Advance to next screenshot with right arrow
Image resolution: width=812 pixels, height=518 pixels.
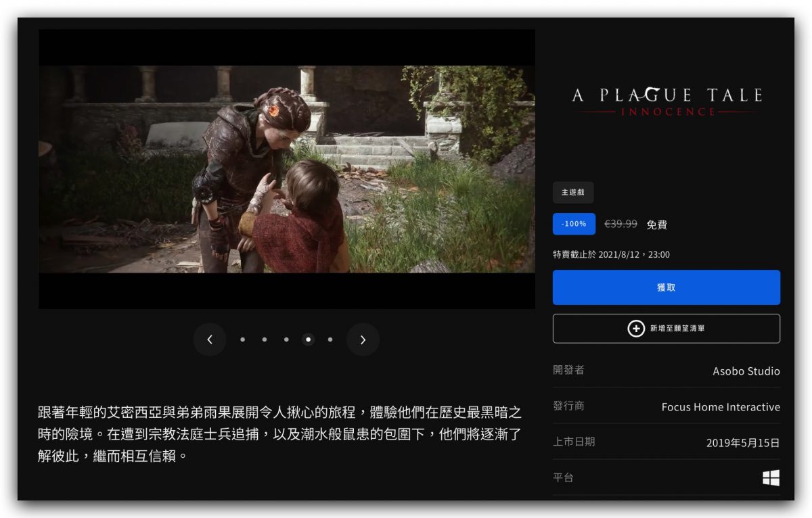tap(363, 339)
